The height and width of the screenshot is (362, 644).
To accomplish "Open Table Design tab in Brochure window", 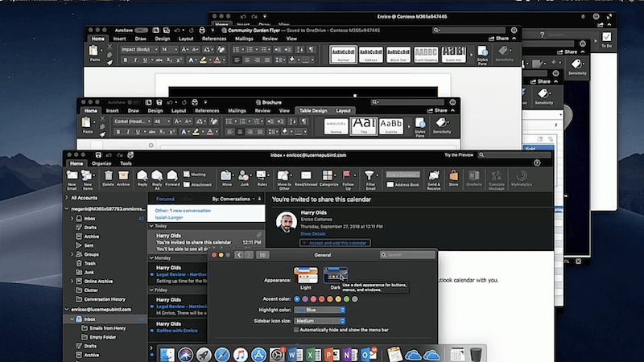I will (313, 111).
